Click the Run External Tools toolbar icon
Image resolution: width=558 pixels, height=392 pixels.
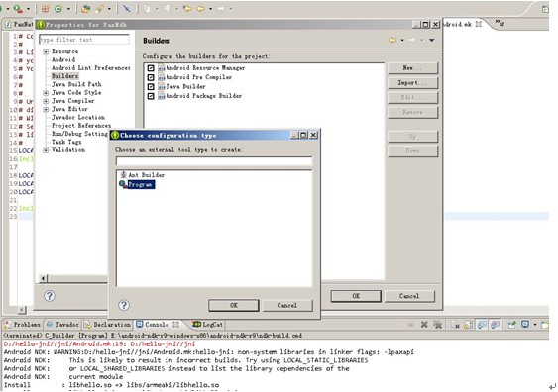18,9
